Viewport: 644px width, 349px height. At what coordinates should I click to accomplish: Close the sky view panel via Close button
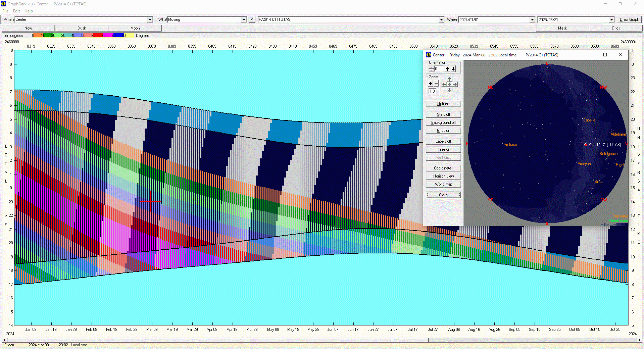tap(443, 195)
